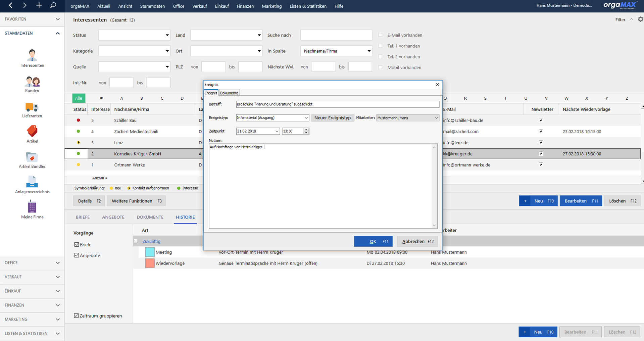644x341 pixels.
Task: Click the cyan Meeting color swatch
Action: (x=150, y=252)
